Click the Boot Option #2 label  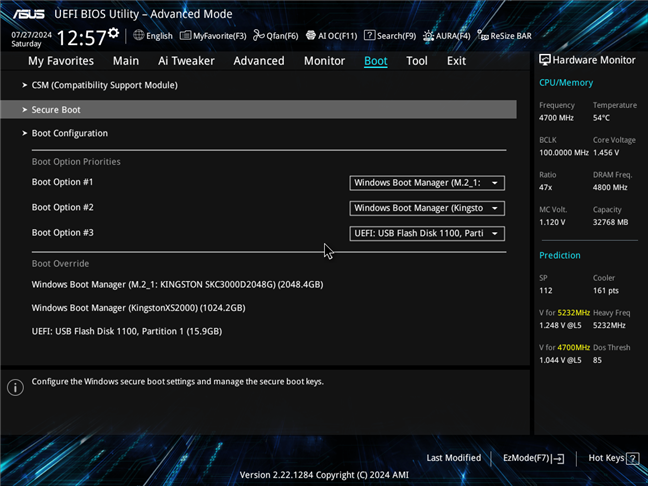tap(62, 207)
